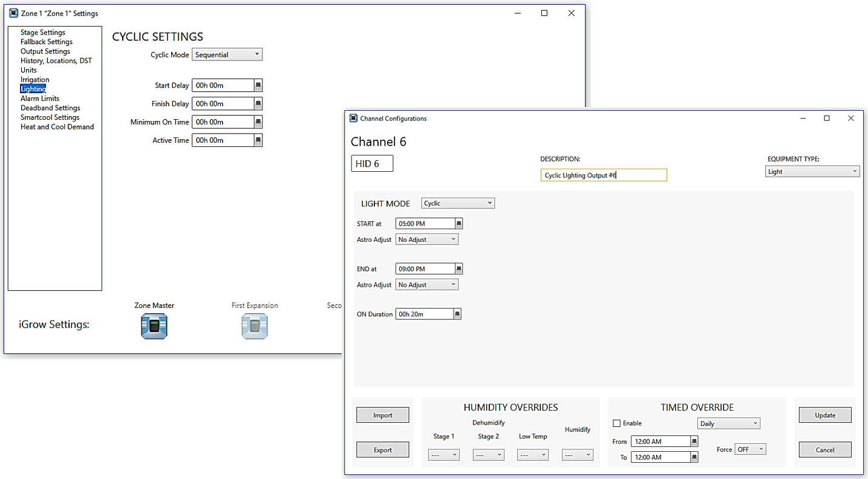The width and height of the screenshot is (868, 479).
Task: Click the First Expansion controller icon
Action: click(255, 326)
